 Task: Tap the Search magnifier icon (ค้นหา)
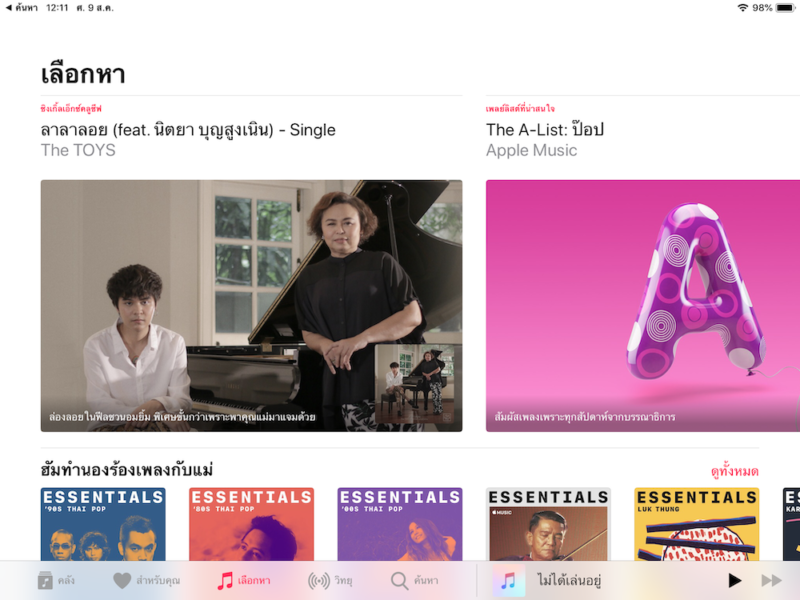click(x=399, y=581)
